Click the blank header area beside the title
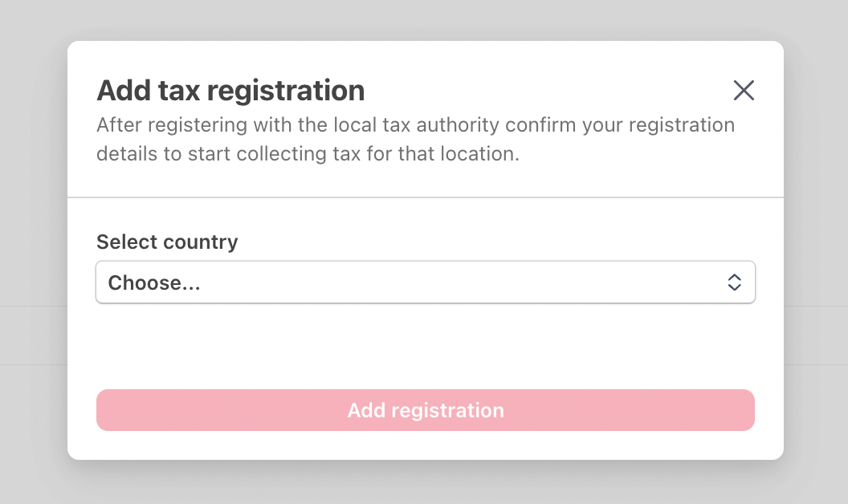The image size is (848, 504). [546, 91]
